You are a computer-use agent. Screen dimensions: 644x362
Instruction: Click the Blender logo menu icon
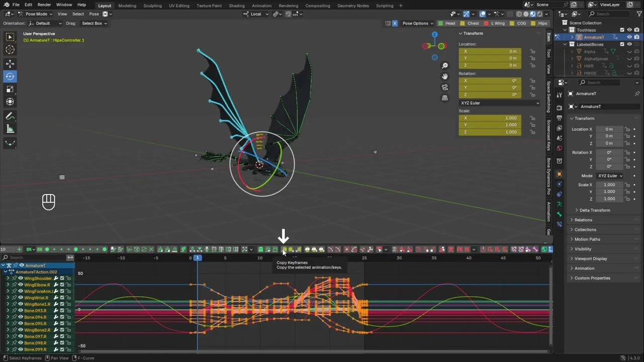pos(6,5)
